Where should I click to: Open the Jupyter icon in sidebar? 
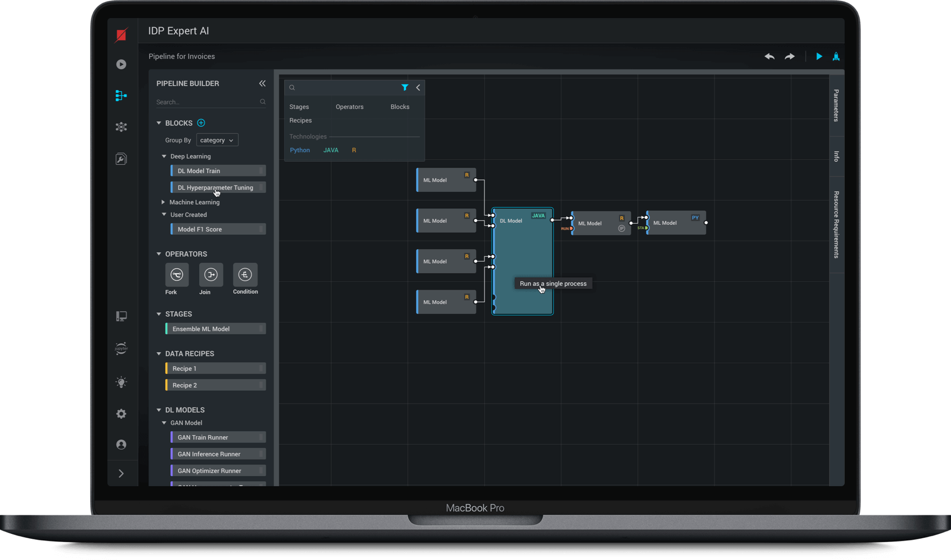(121, 349)
